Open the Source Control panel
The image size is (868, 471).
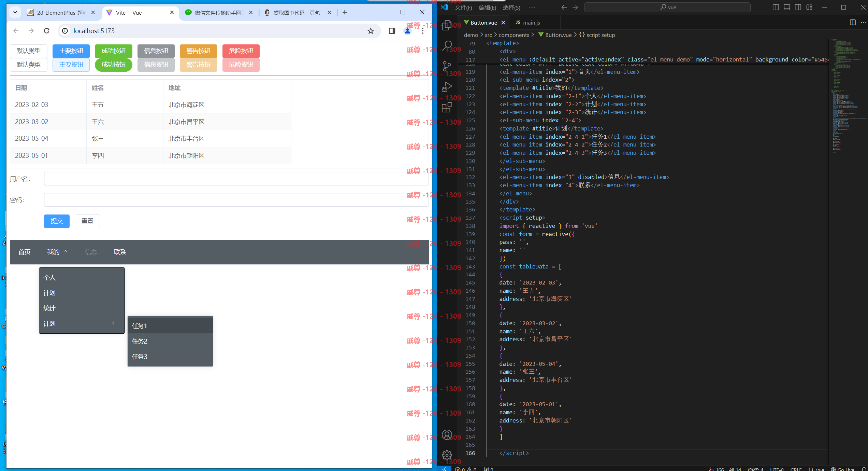[x=447, y=66]
